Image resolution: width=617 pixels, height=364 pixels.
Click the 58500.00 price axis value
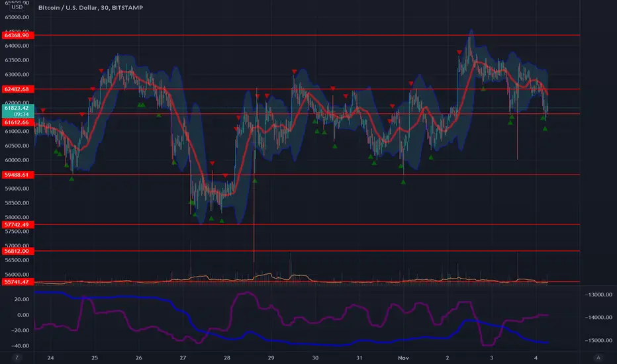click(x=17, y=203)
